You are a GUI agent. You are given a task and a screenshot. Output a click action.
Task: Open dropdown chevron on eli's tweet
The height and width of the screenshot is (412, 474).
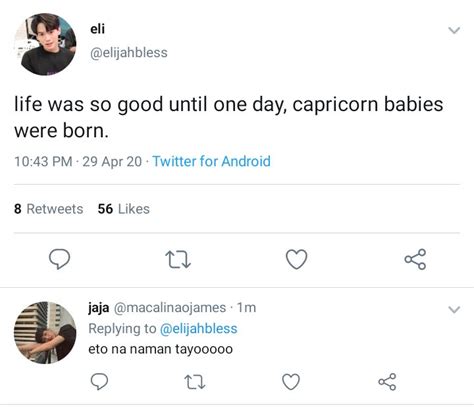point(454,30)
